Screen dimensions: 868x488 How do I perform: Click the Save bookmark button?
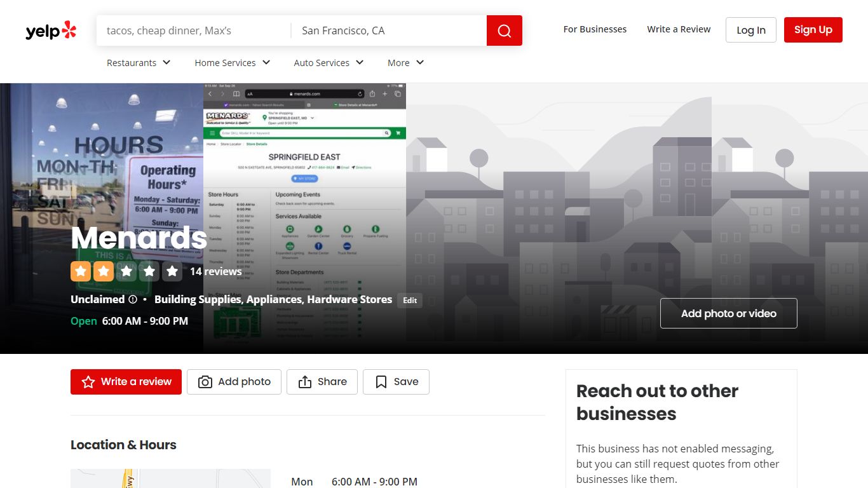(x=396, y=382)
